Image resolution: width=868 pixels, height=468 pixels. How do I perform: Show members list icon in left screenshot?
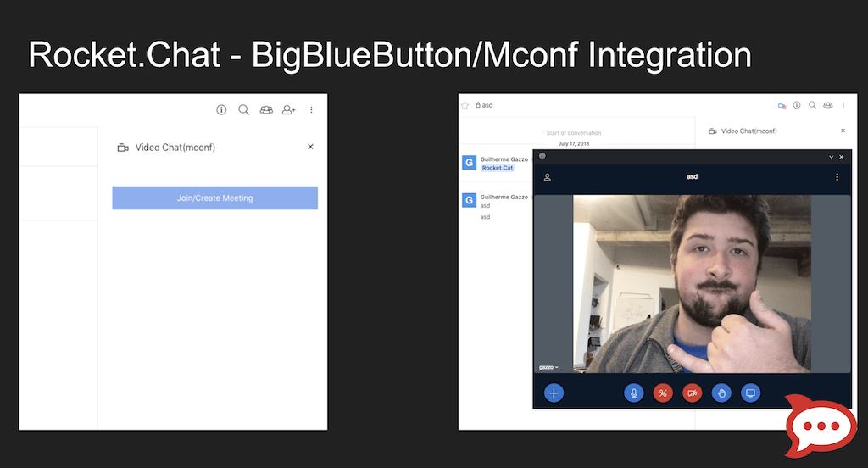pos(266,109)
